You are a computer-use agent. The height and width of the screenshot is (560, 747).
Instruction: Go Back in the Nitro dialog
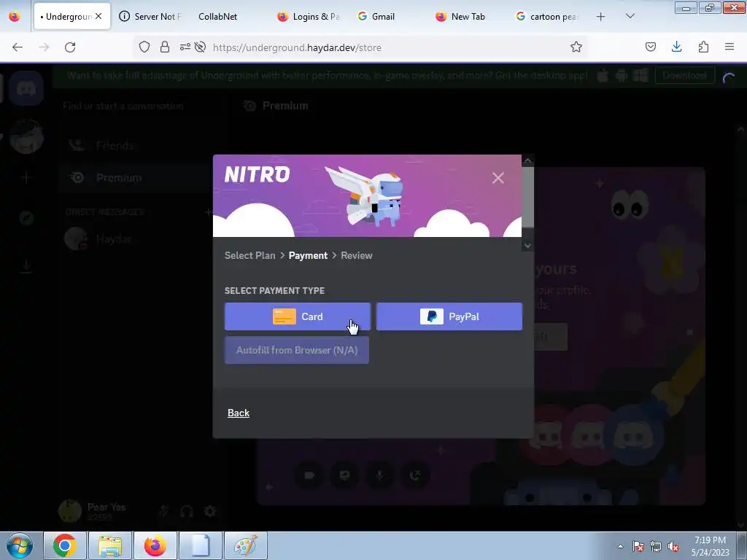[x=239, y=413]
